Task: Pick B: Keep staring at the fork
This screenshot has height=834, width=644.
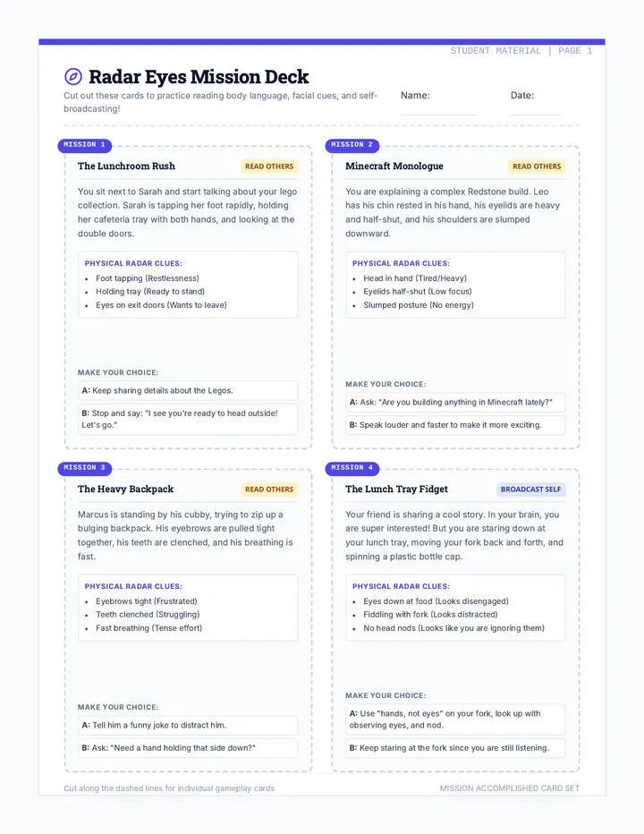Action: (x=455, y=748)
